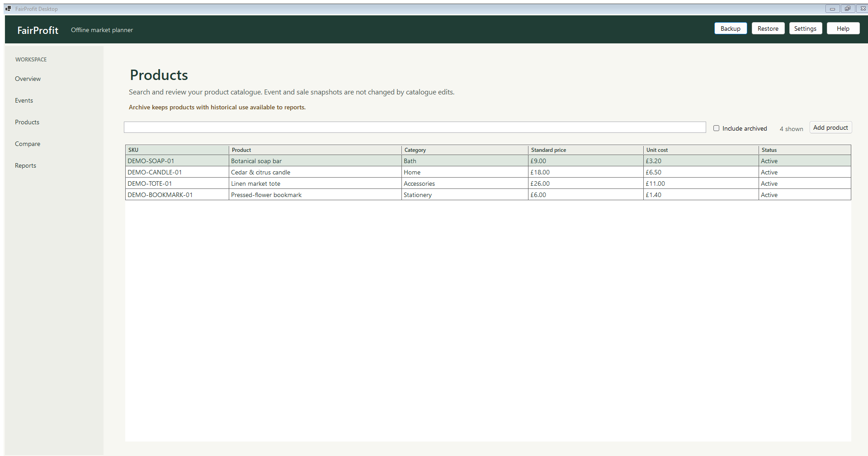This screenshot has width=868, height=456.
Task: Click the FairProfit logo text in header
Action: 38,30
